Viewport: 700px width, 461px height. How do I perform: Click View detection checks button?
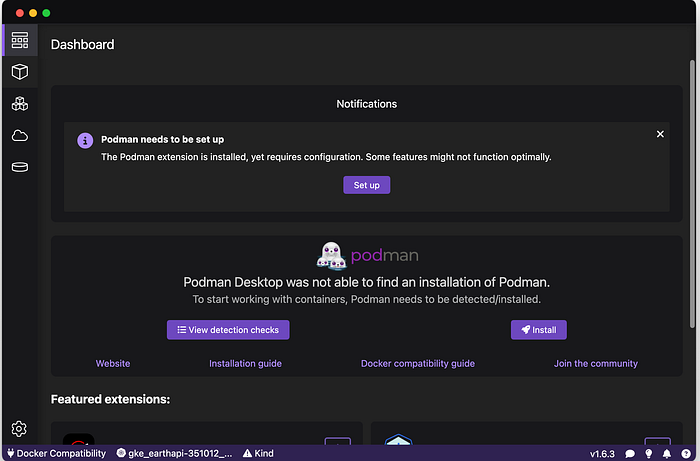tap(228, 330)
